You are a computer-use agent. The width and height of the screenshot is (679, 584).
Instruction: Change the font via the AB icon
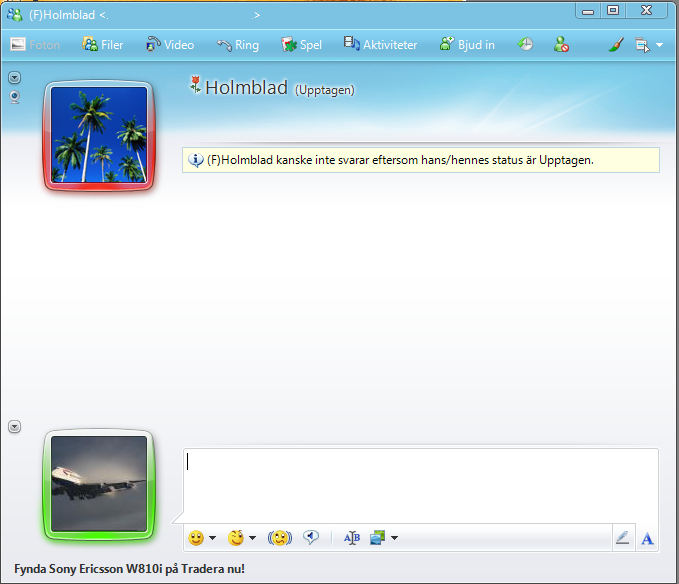(352, 538)
